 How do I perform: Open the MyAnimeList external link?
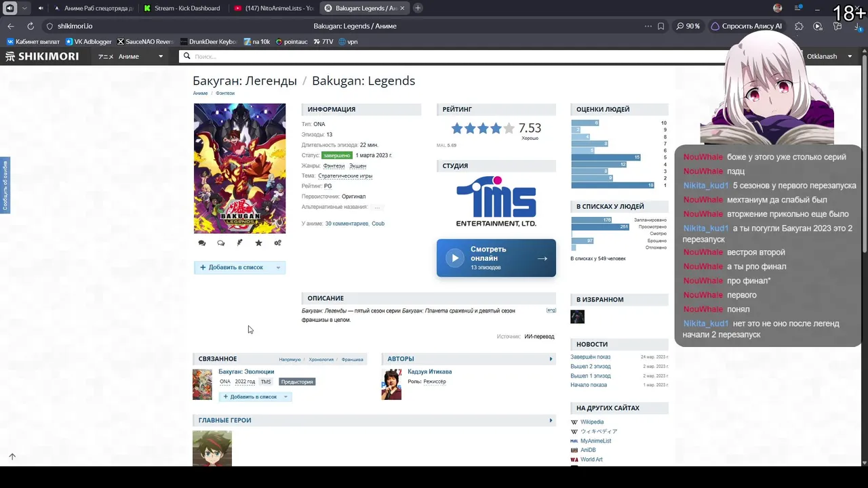pyautogui.click(x=595, y=441)
